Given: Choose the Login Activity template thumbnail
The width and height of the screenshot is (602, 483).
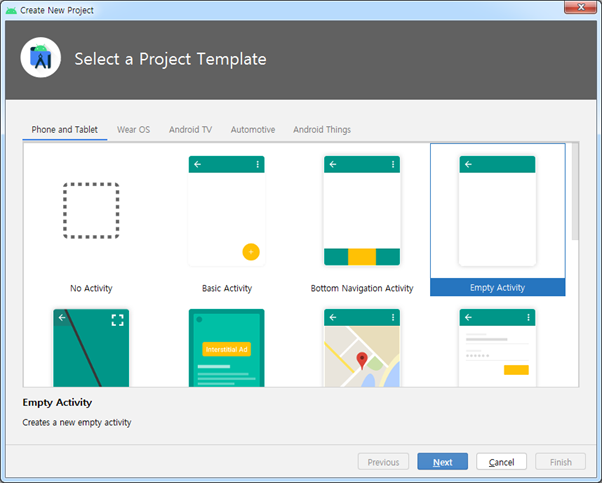Looking at the screenshot, I should pos(497,347).
